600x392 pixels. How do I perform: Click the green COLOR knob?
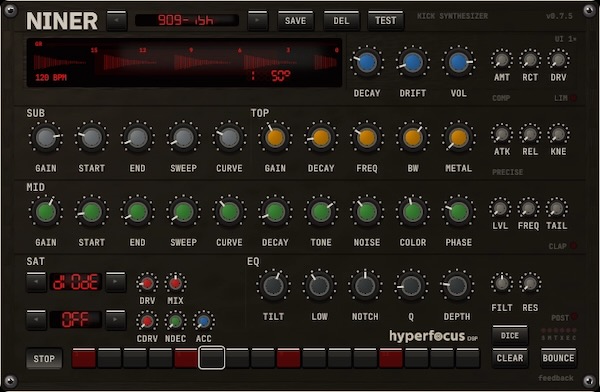pos(412,212)
